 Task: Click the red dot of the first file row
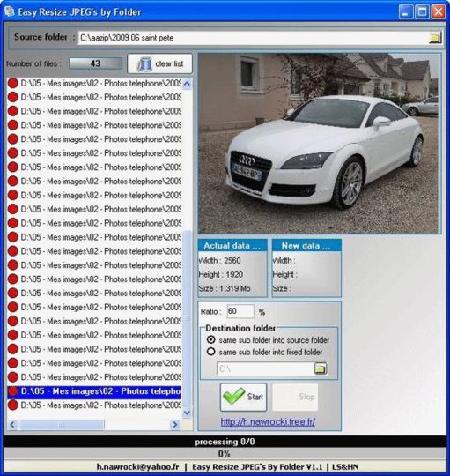13,83
